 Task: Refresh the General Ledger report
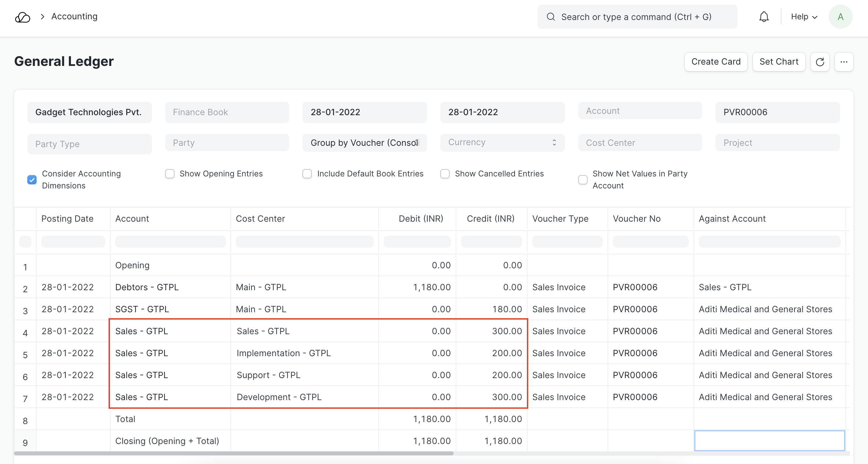pos(819,62)
